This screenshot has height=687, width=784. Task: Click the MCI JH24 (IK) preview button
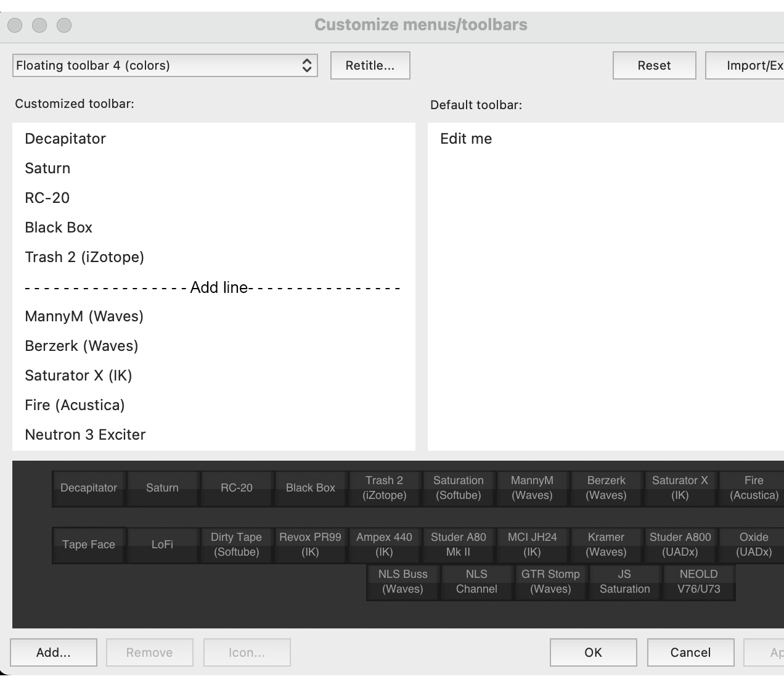click(533, 545)
